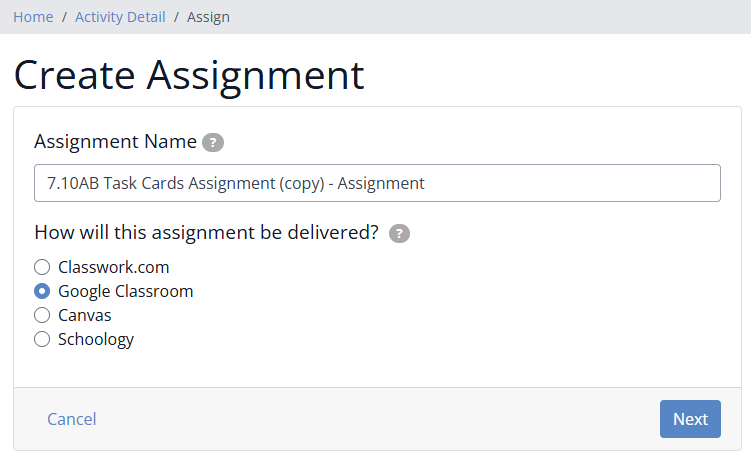Open the Activity Detail breadcrumb link
The height and width of the screenshot is (470, 751).
click(x=120, y=17)
